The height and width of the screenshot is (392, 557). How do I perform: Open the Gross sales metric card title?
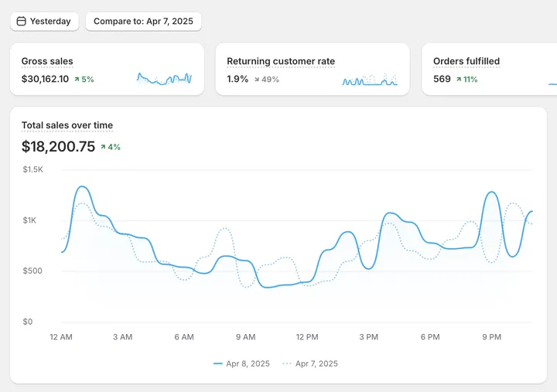coord(47,61)
